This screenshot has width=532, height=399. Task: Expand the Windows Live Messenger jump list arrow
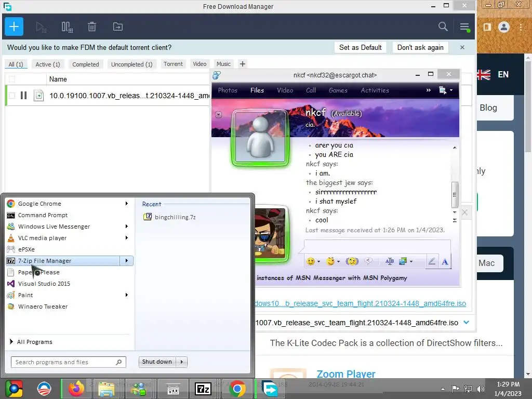(x=126, y=227)
